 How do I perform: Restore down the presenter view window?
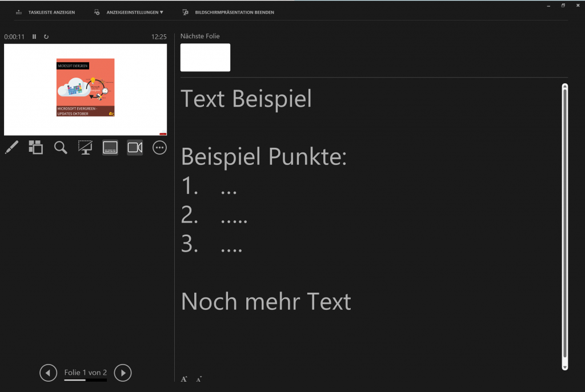point(563,6)
